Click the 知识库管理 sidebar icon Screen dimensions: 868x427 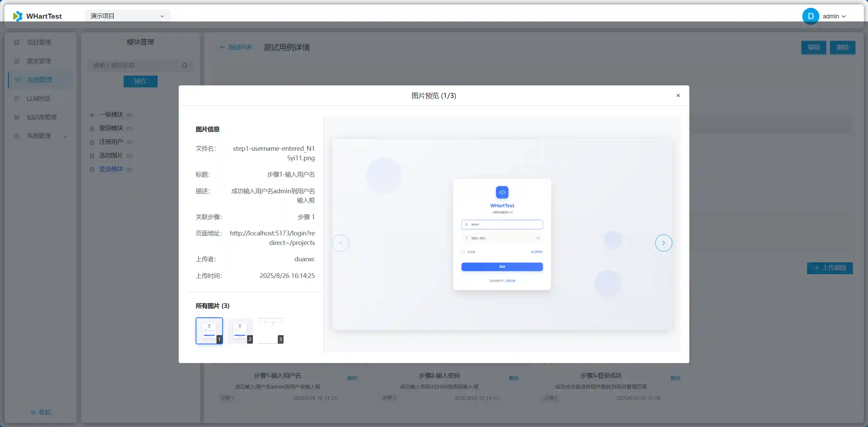point(17,117)
